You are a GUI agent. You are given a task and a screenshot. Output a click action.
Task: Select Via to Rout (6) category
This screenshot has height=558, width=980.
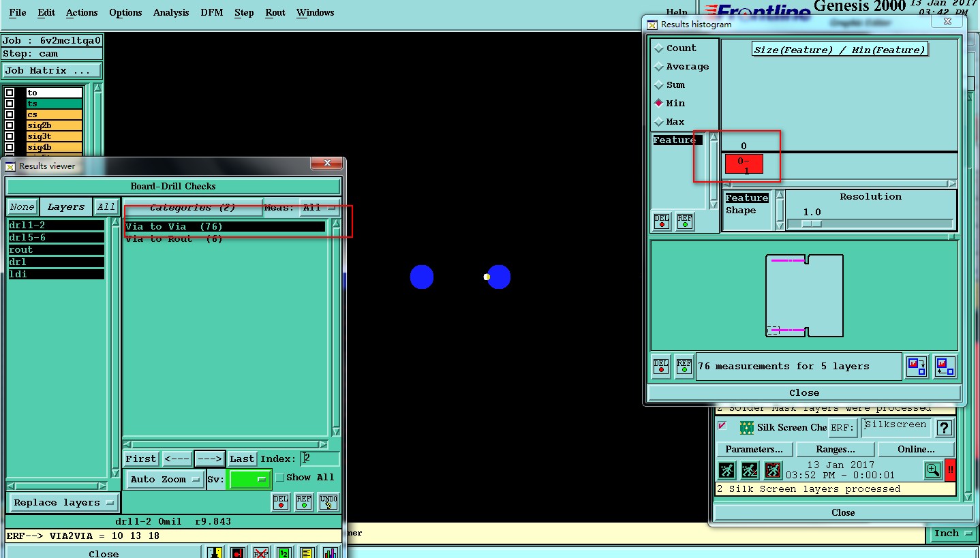pos(225,238)
